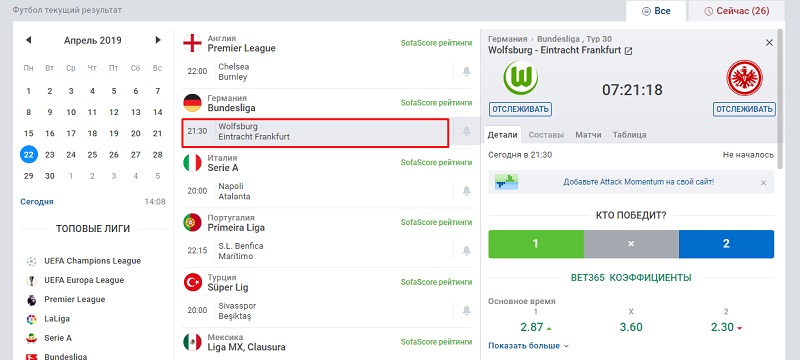800x360 pixels.
Task: Vote for home win green 1 bar
Action: coord(536,244)
